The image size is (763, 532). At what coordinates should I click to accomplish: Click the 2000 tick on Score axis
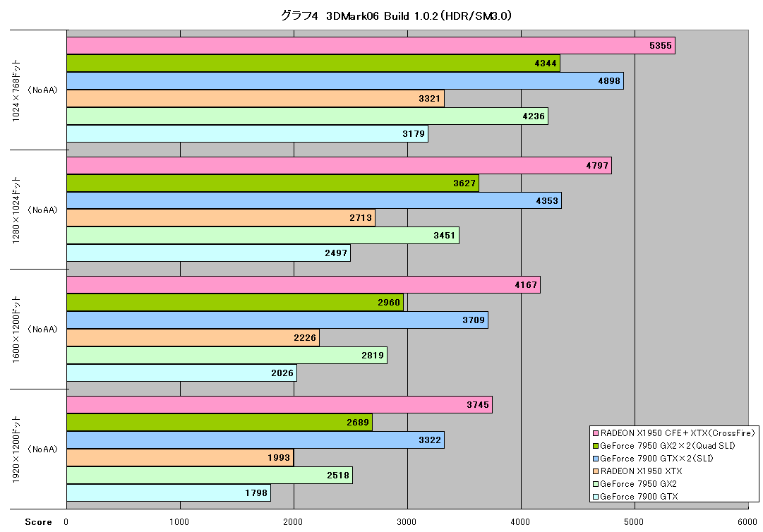coord(293,522)
